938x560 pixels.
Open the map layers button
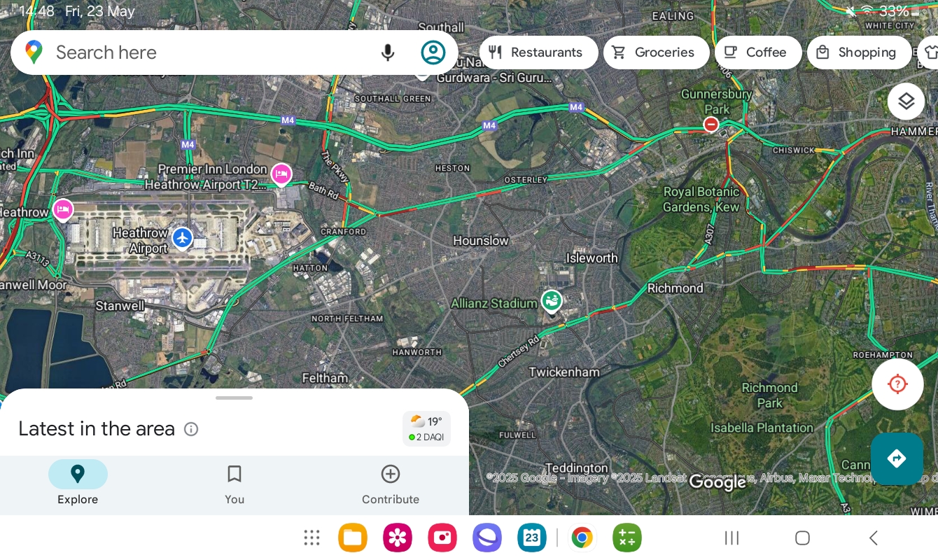(x=906, y=101)
